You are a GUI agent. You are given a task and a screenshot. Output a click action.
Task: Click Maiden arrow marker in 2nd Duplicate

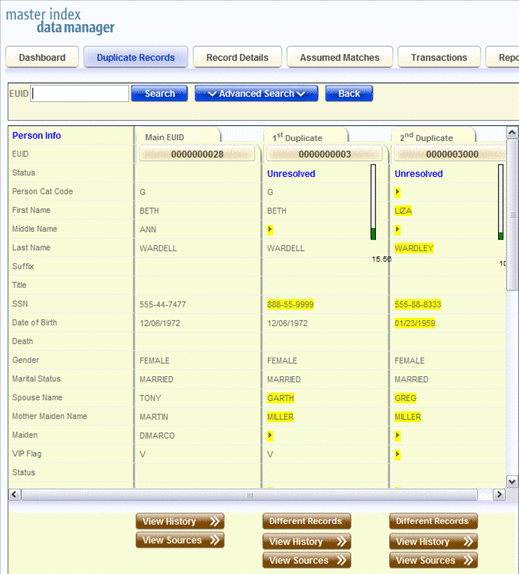tap(397, 435)
